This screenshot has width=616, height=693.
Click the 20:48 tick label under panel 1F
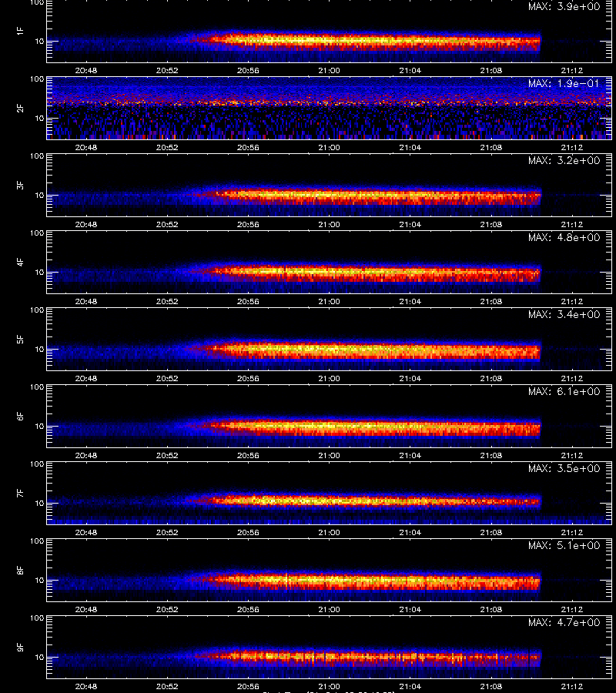click(86, 70)
